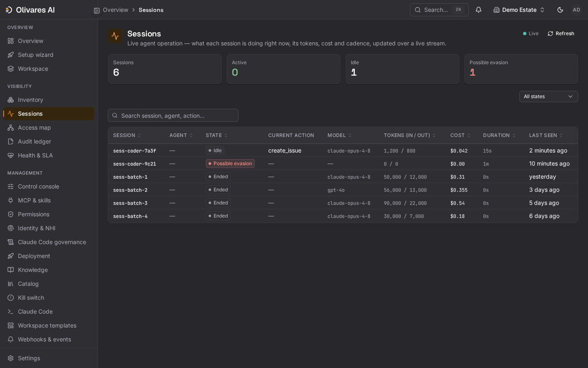588x368 pixels.
Task: Sort table by LAST SEEN column
Action: tap(546, 135)
